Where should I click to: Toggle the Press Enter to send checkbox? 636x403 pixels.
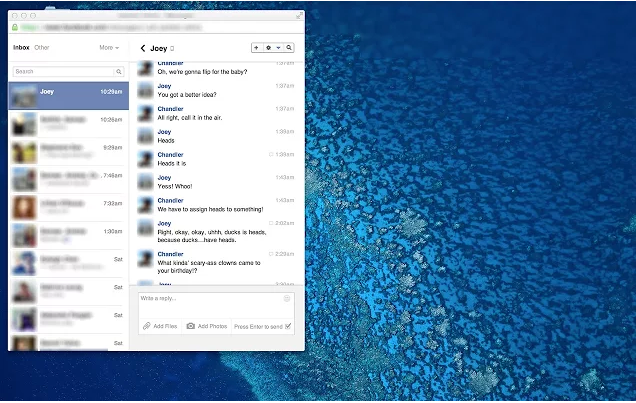288,326
